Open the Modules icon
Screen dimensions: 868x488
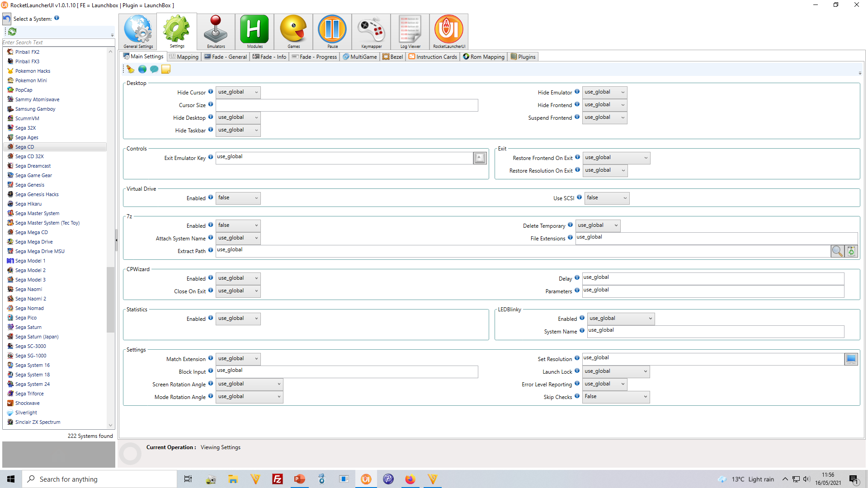point(255,31)
